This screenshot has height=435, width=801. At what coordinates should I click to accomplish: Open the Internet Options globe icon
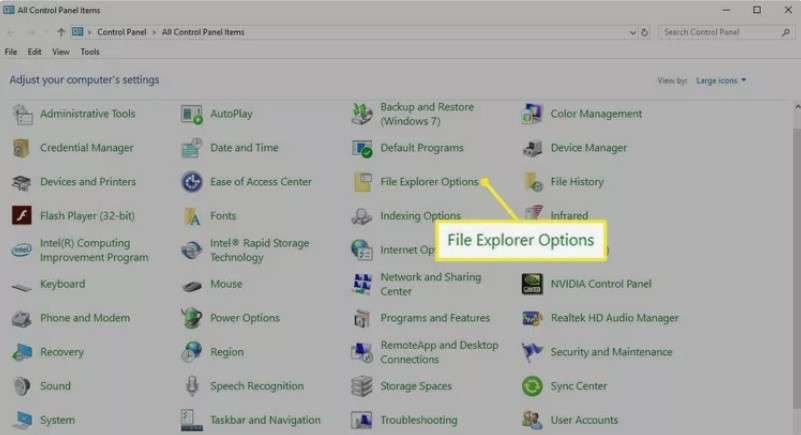(362, 250)
